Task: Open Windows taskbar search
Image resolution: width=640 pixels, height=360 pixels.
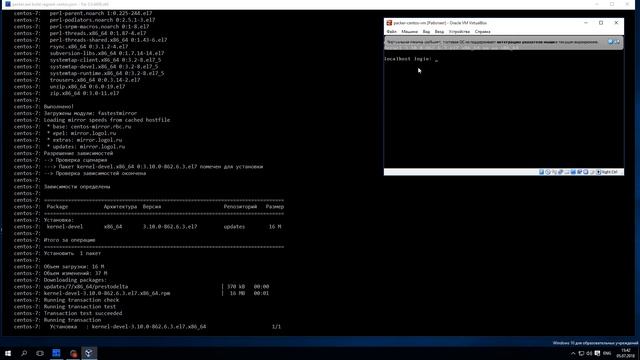Action: click(24, 353)
